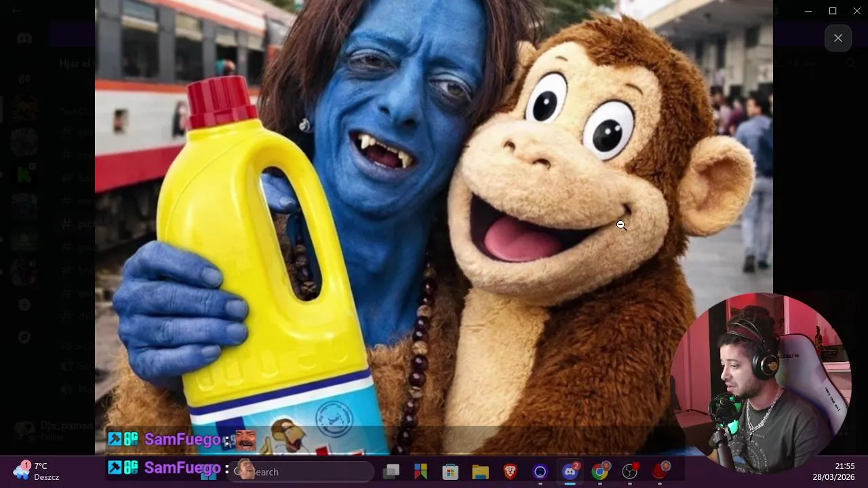Switch to Discord via its taskbar icon
This screenshot has width=868, height=488.
[570, 472]
